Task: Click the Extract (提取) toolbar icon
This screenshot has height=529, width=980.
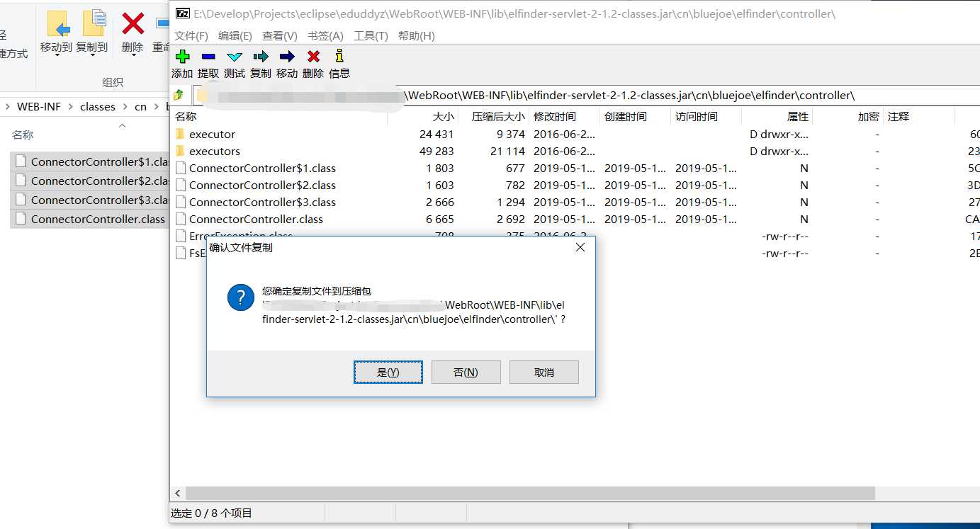Action: pos(208,57)
